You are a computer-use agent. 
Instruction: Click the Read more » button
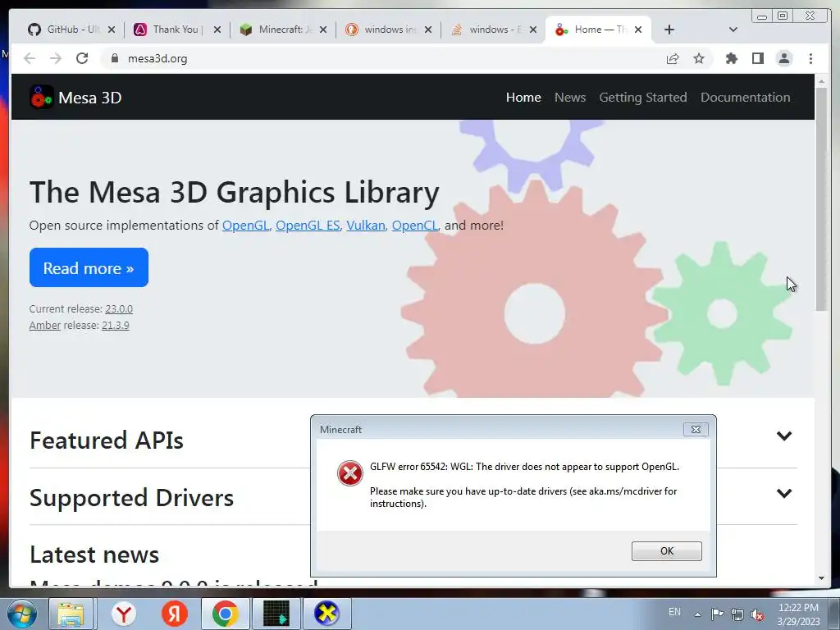click(89, 267)
